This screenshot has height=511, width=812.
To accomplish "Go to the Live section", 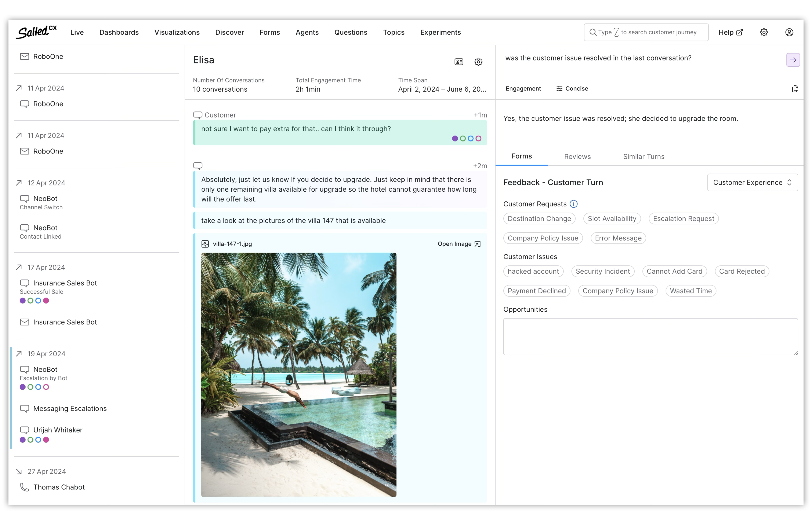I will [x=77, y=32].
